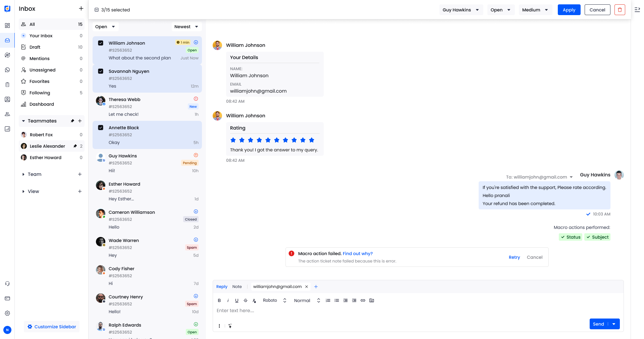The width and height of the screenshot is (644, 339).
Task: Switch to the Note tab in composer
Action: point(237,287)
